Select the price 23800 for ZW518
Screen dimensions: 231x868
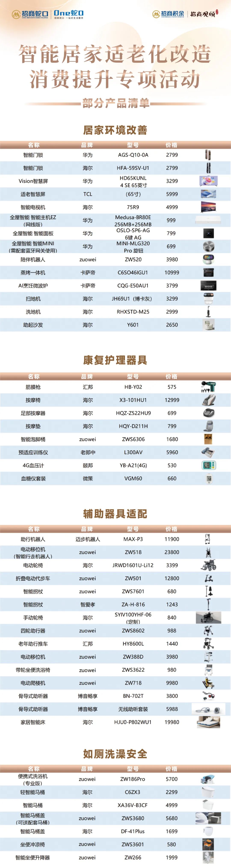click(172, 552)
